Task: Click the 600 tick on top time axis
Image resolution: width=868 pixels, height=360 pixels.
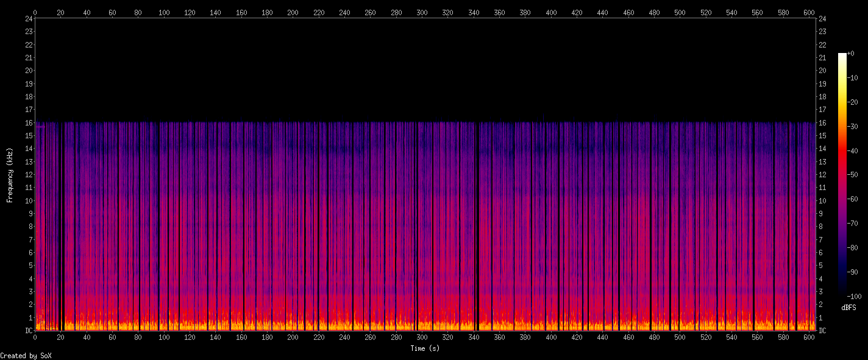Action: point(809,12)
